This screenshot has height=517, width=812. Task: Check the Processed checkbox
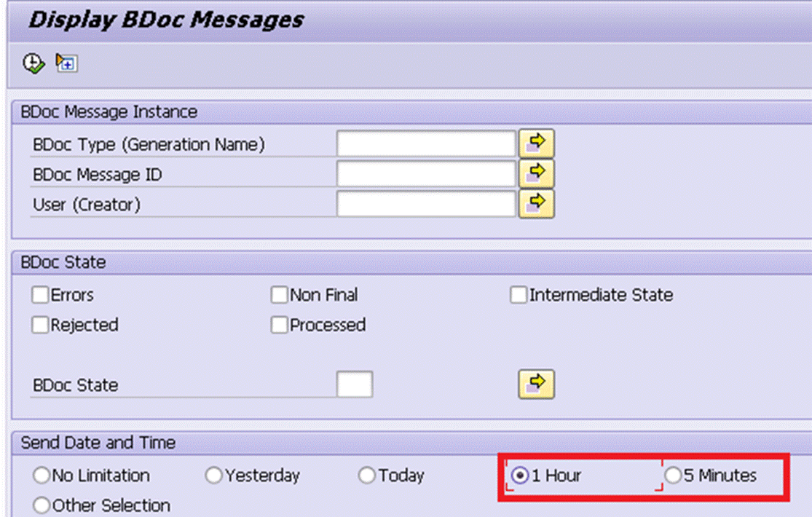[279, 325]
